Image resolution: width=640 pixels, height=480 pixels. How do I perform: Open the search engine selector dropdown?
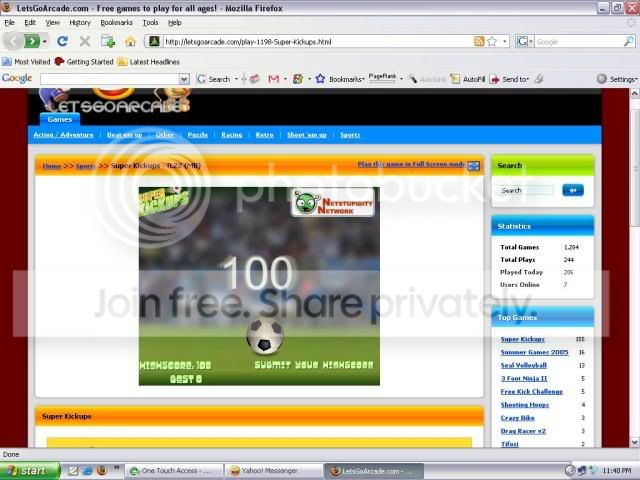point(531,41)
